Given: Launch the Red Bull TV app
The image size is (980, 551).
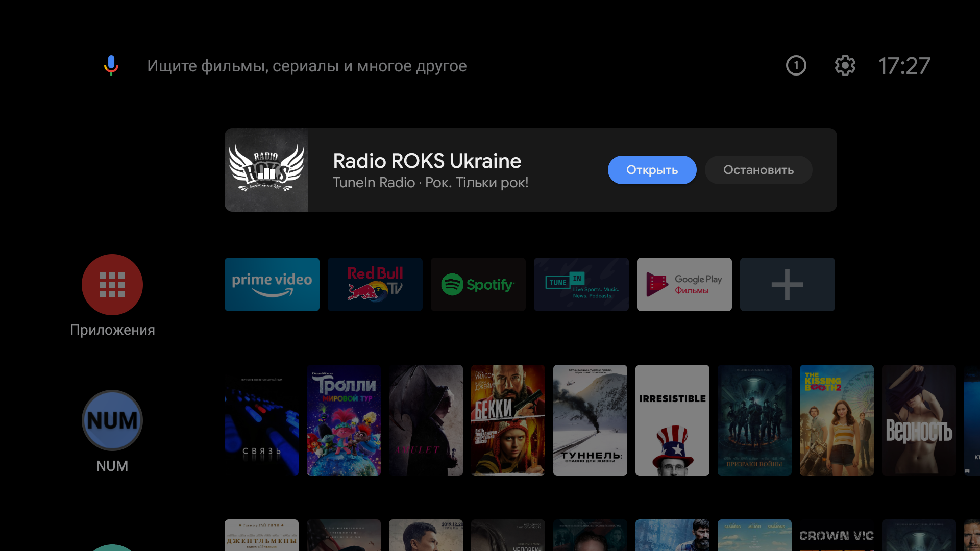Looking at the screenshot, I should pos(375,284).
